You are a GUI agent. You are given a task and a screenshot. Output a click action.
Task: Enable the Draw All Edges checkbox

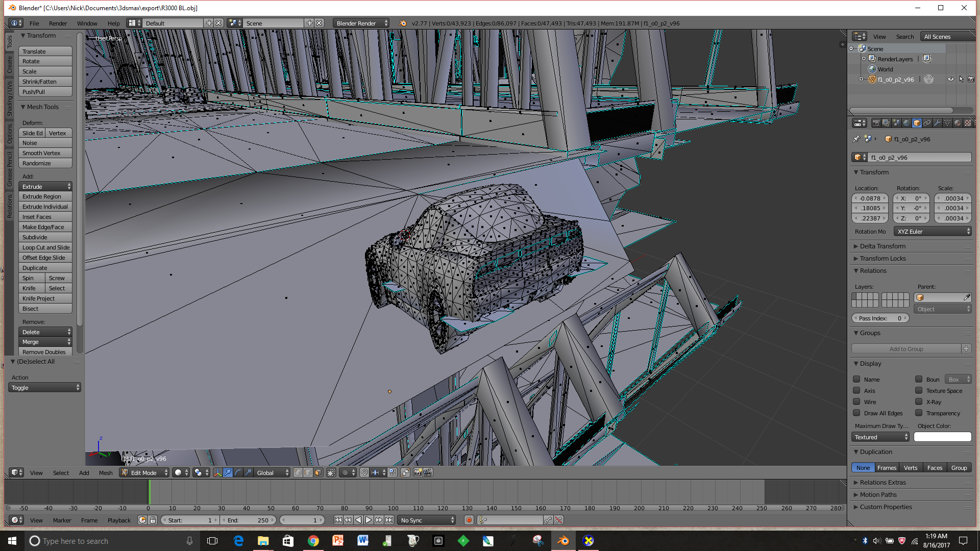(857, 413)
